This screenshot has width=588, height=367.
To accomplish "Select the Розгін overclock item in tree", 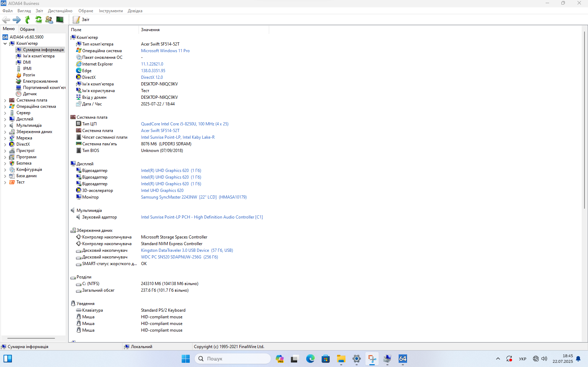I will (x=29, y=75).
